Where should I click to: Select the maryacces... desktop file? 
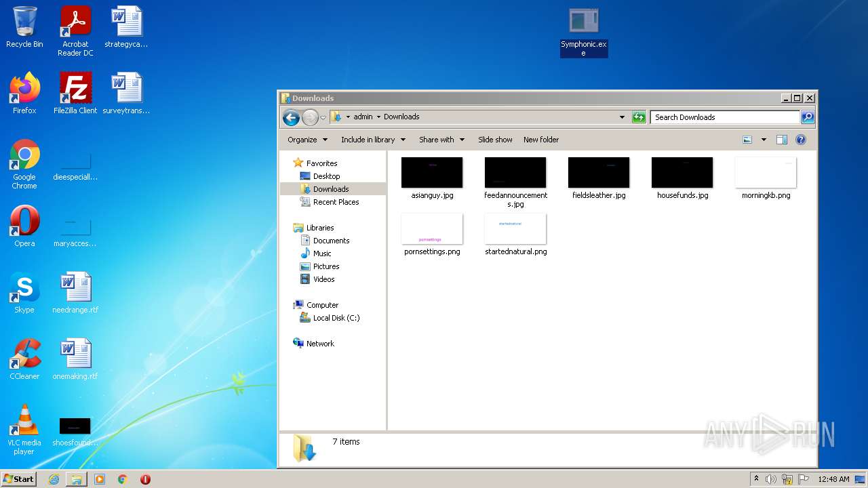tap(75, 230)
